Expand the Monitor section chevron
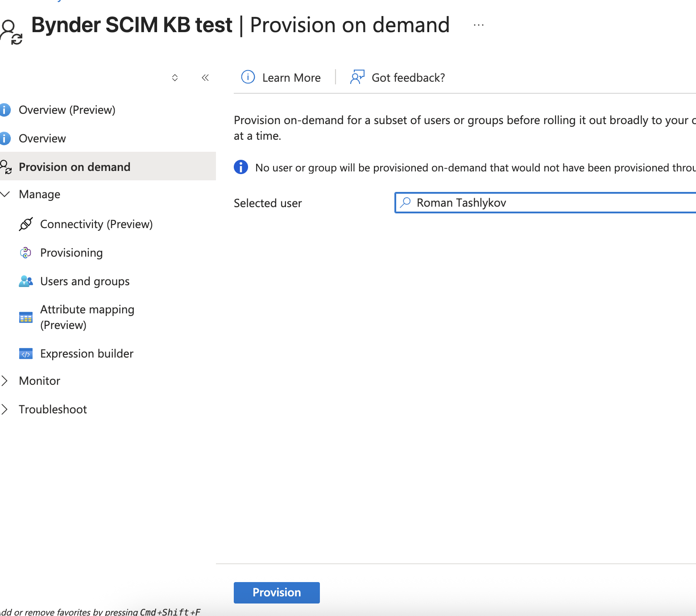The width and height of the screenshot is (696, 616). (4, 381)
